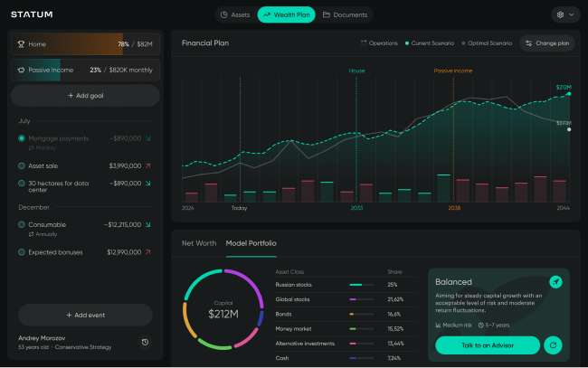Viewport: 588px width, 368px height.
Task: Click the refresh icon next to Talk to an Advisor
Action: coord(554,344)
